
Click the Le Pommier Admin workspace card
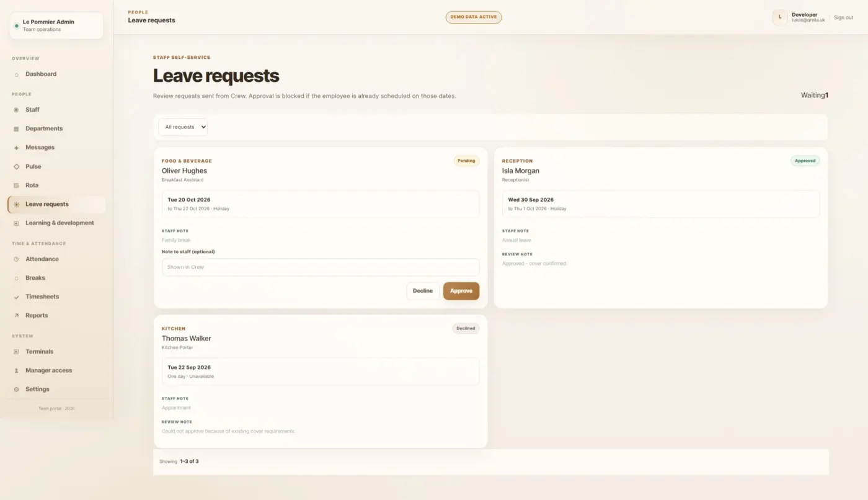[x=56, y=25]
